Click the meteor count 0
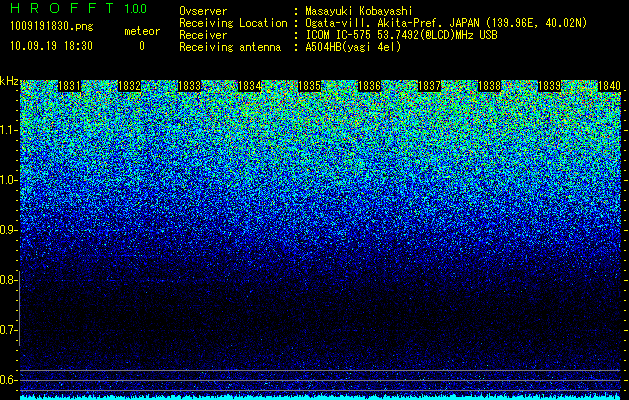Image resolution: width=629 pixels, height=400 pixels. pyautogui.click(x=142, y=46)
